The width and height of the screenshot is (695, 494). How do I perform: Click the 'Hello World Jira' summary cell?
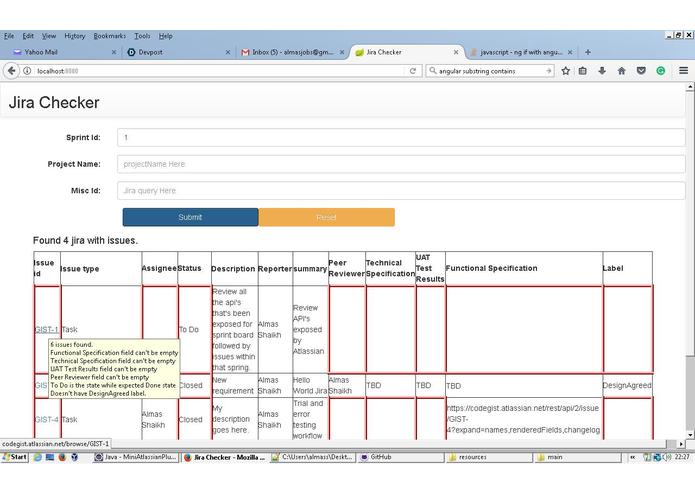click(x=310, y=385)
